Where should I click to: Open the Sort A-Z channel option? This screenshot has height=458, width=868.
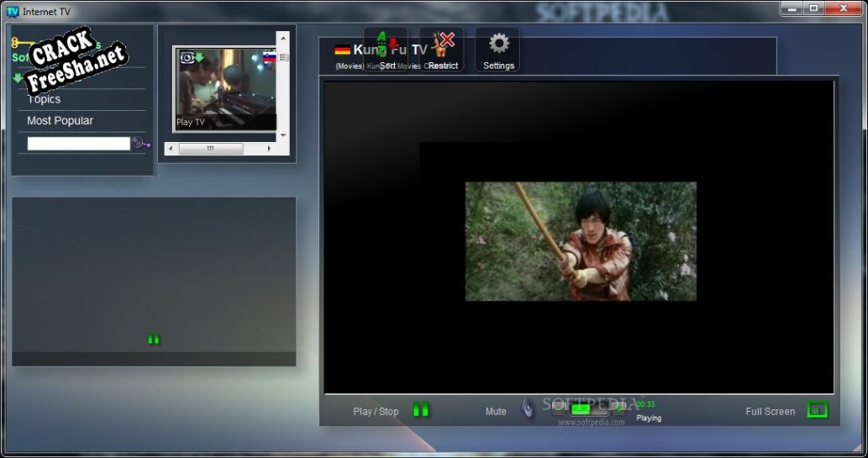pyautogui.click(x=387, y=49)
